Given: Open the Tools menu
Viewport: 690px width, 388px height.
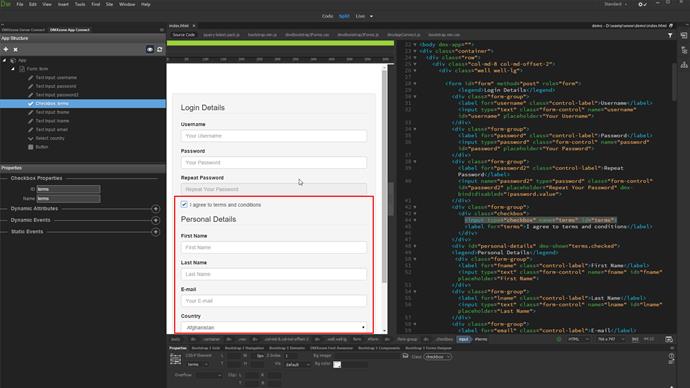Looking at the screenshot, I should [80, 4].
